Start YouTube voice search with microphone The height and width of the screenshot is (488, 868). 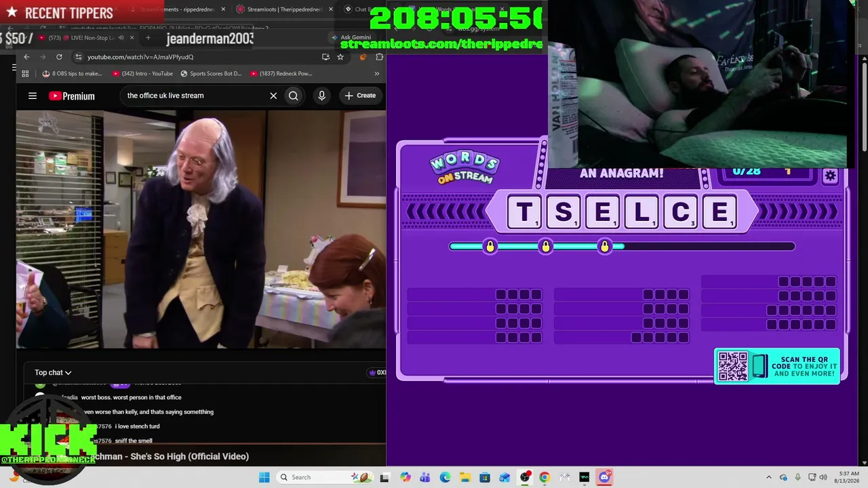pyautogui.click(x=322, y=96)
